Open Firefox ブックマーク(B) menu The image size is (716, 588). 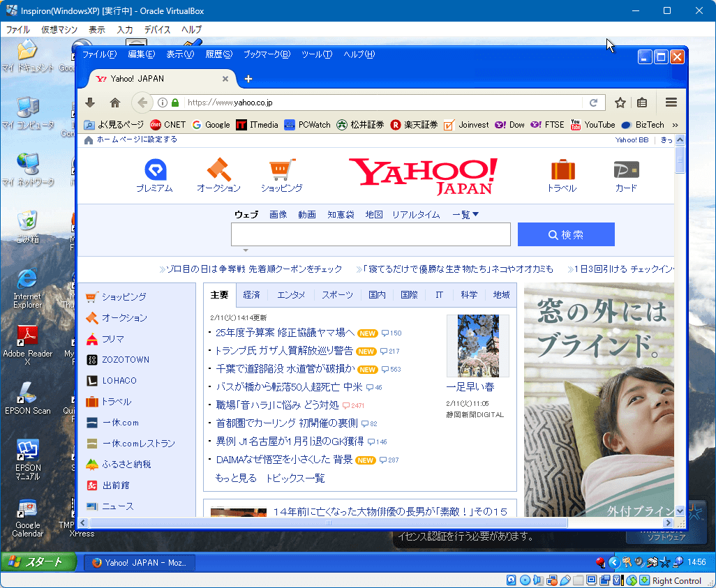pyautogui.click(x=267, y=54)
